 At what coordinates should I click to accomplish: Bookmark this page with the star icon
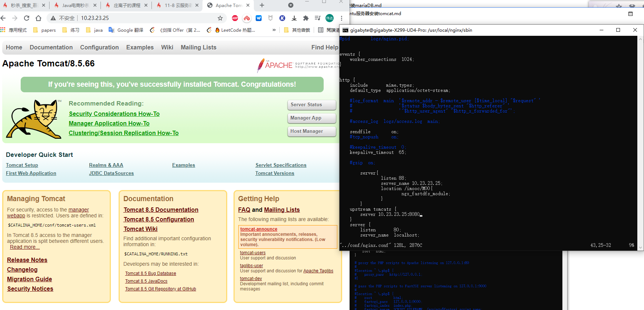(220, 18)
